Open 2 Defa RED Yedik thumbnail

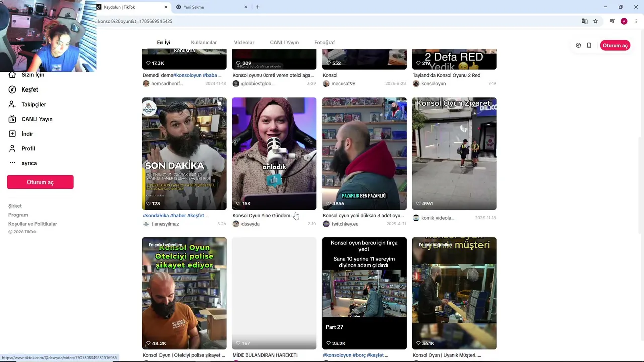click(x=454, y=59)
